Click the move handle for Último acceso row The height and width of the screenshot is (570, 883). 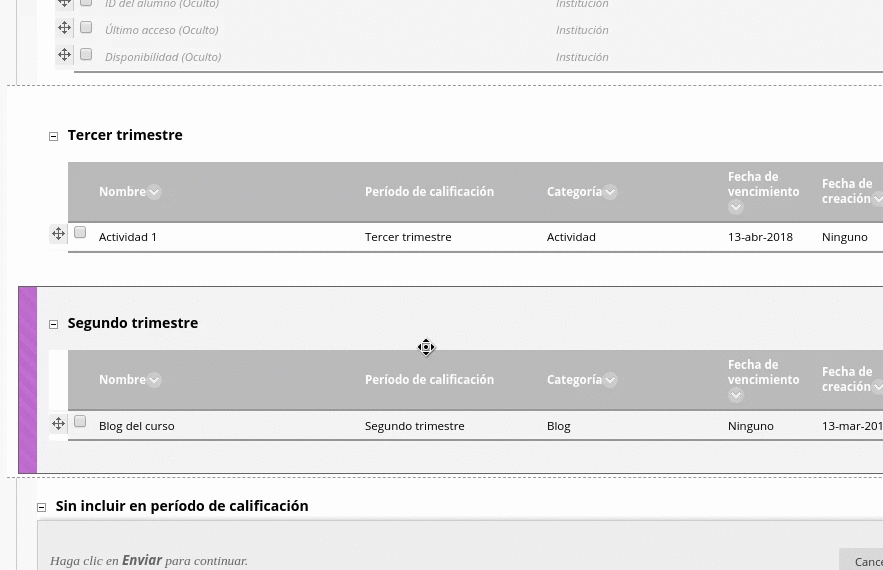(x=64, y=28)
